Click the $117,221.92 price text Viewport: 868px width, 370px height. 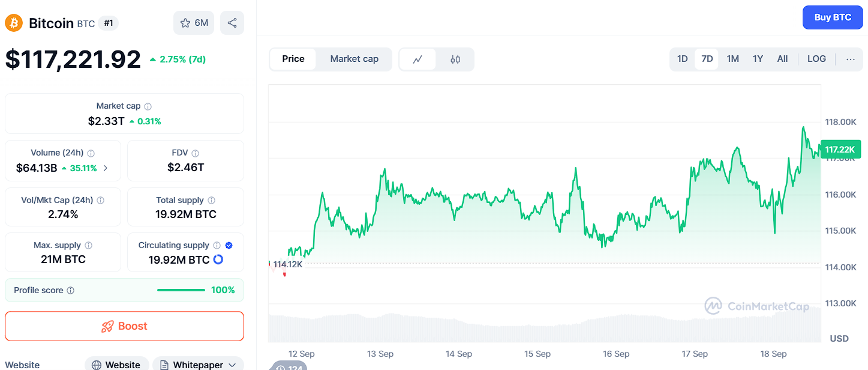click(x=73, y=59)
